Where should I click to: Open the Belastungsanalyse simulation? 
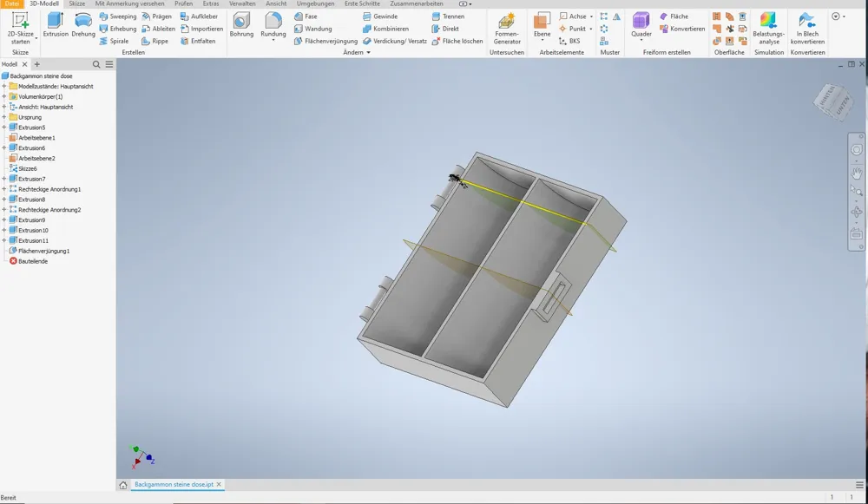769,29
